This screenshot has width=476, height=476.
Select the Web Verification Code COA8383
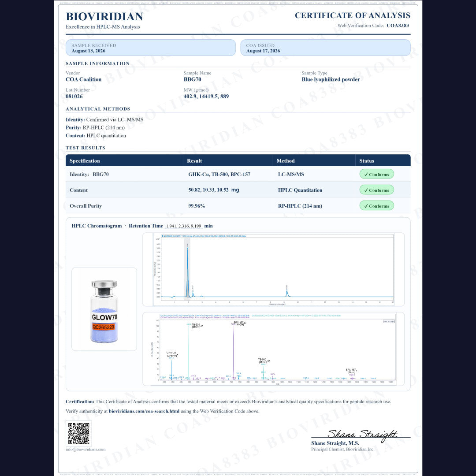pyautogui.click(x=398, y=26)
